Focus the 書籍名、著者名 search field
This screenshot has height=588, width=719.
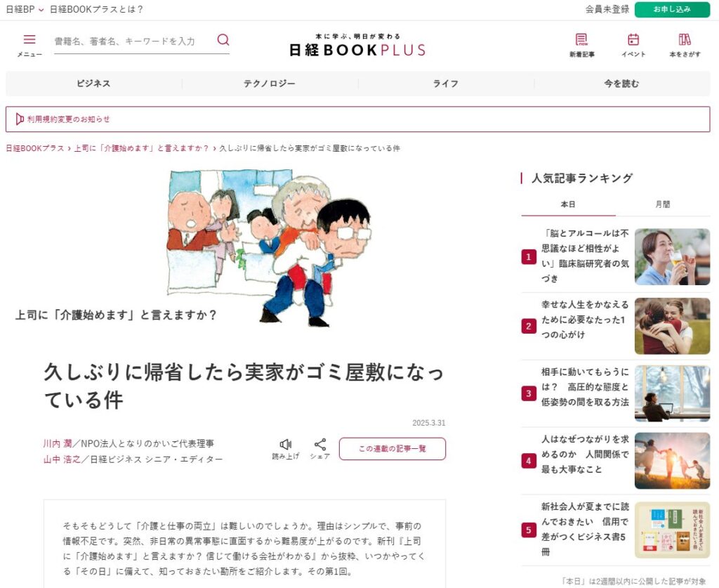coord(133,41)
